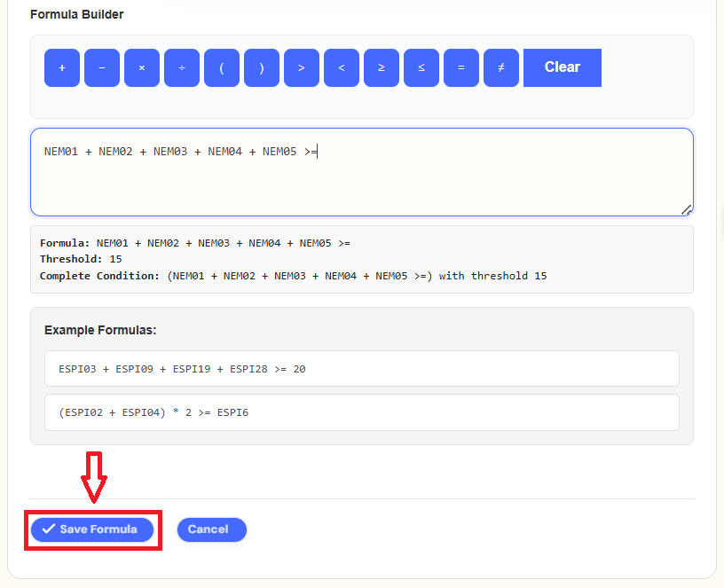Click Save Formula button
The image size is (724, 588).
[x=93, y=529]
